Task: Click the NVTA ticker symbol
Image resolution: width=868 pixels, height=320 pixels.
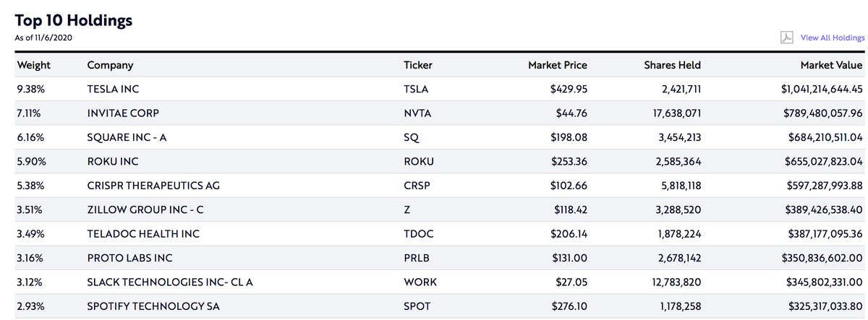Action: click(x=417, y=113)
